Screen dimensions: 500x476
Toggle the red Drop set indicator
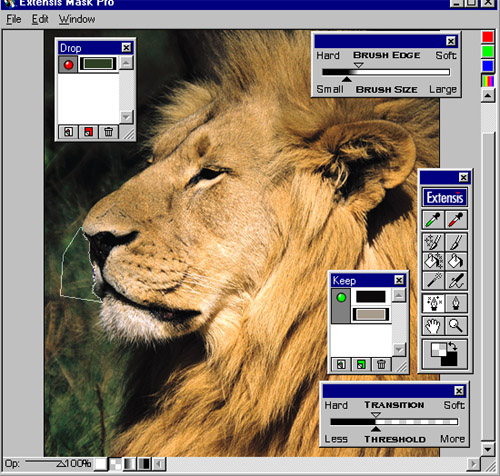tap(68, 65)
